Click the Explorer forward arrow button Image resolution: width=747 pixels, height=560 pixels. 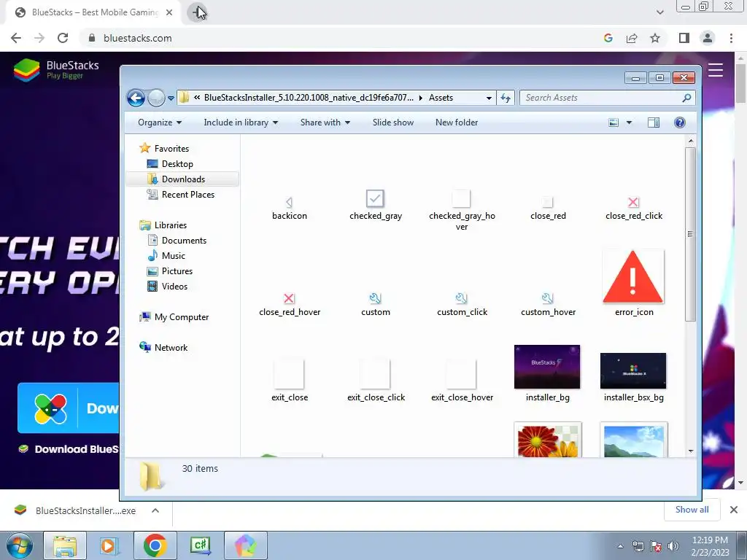[x=156, y=98]
